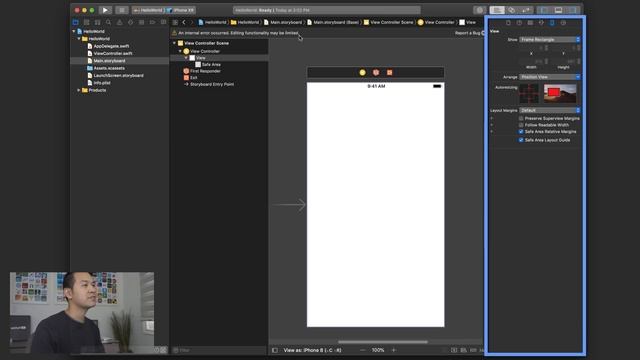The width and height of the screenshot is (640, 360).
Task: Collapse the View item in outline
Action: click(187, 58)
